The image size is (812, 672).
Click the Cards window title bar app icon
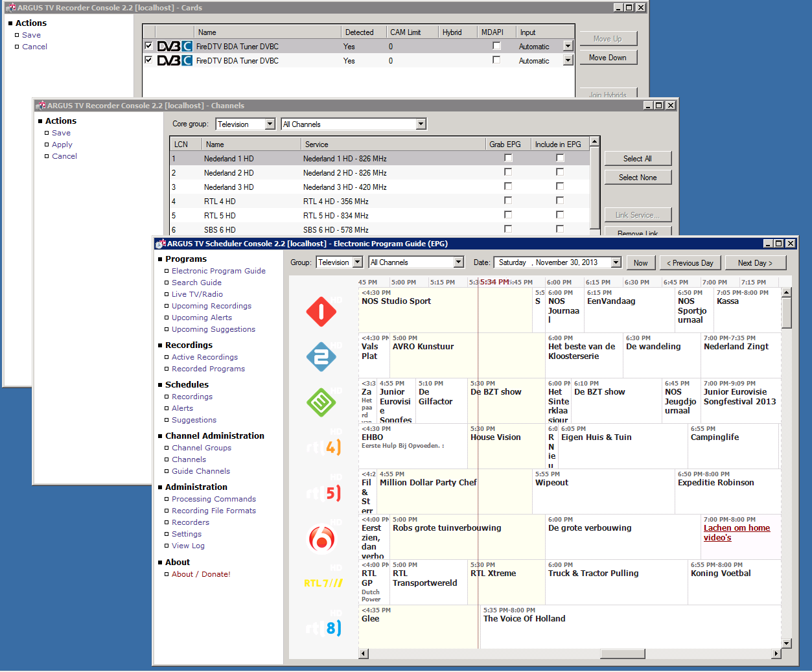[x=10, y=8]
